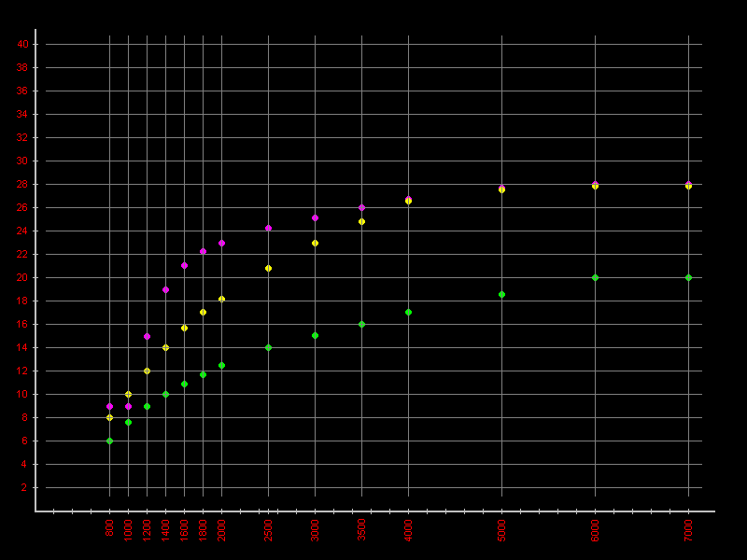Select the yellow data point at x=2500
This screenshot has width=747, height=560.
coord(268,268)
